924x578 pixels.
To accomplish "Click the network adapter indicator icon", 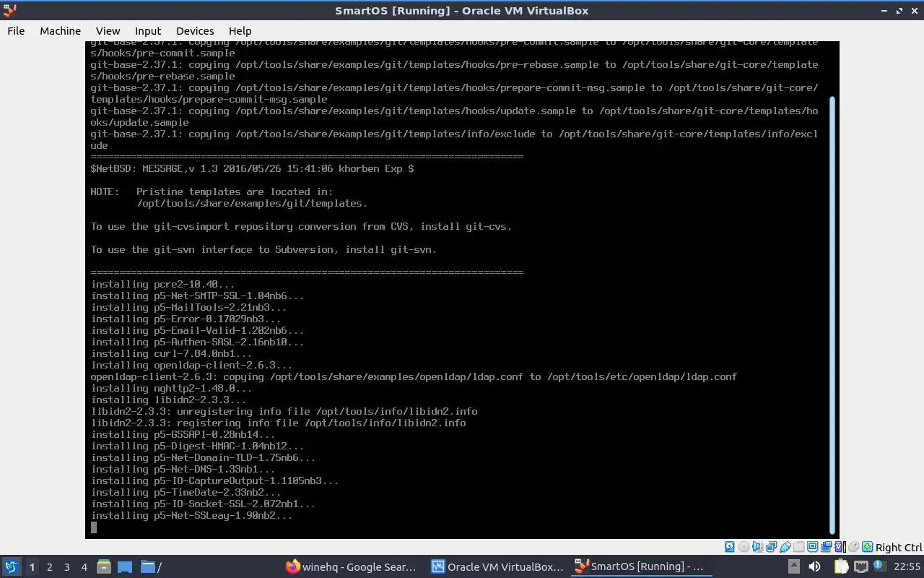I will tap(771, 547).
